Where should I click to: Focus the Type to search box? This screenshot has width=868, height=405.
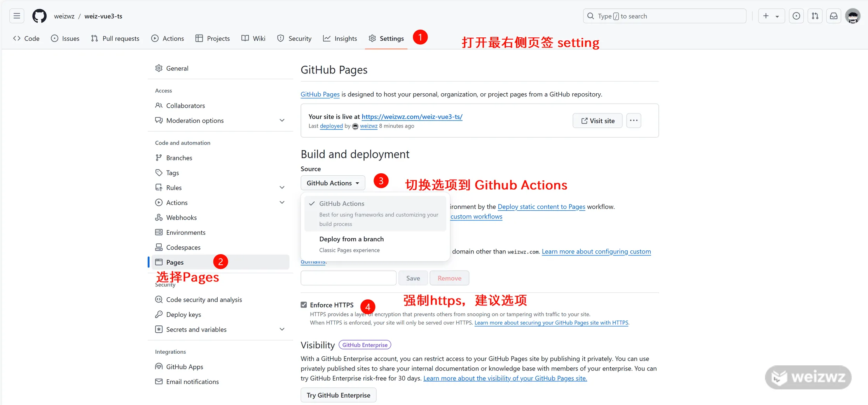[664, 16]
